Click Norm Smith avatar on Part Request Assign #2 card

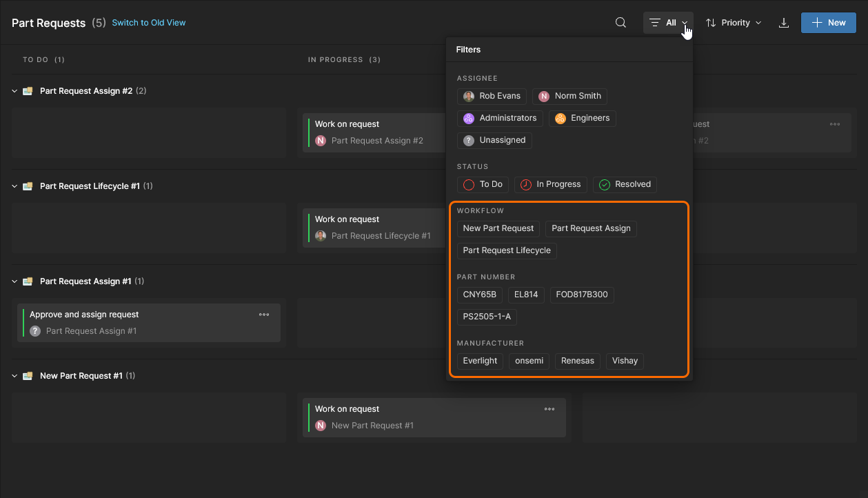tap(321, 141)
